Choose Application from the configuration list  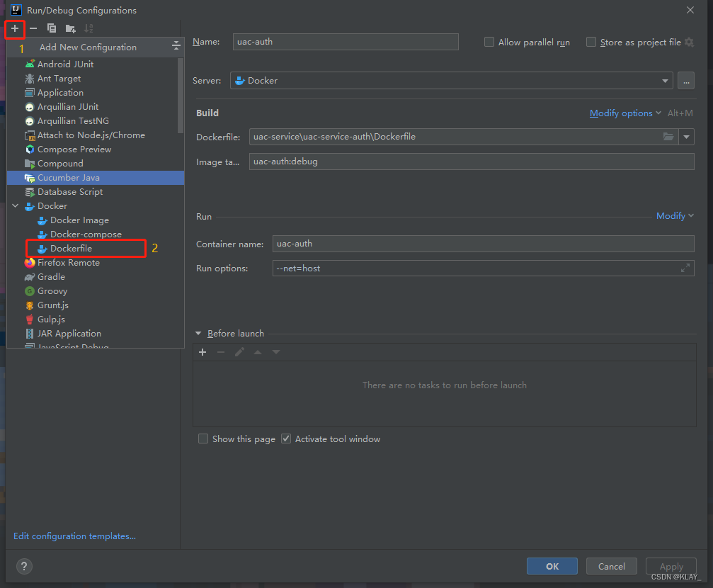(96, 92)
